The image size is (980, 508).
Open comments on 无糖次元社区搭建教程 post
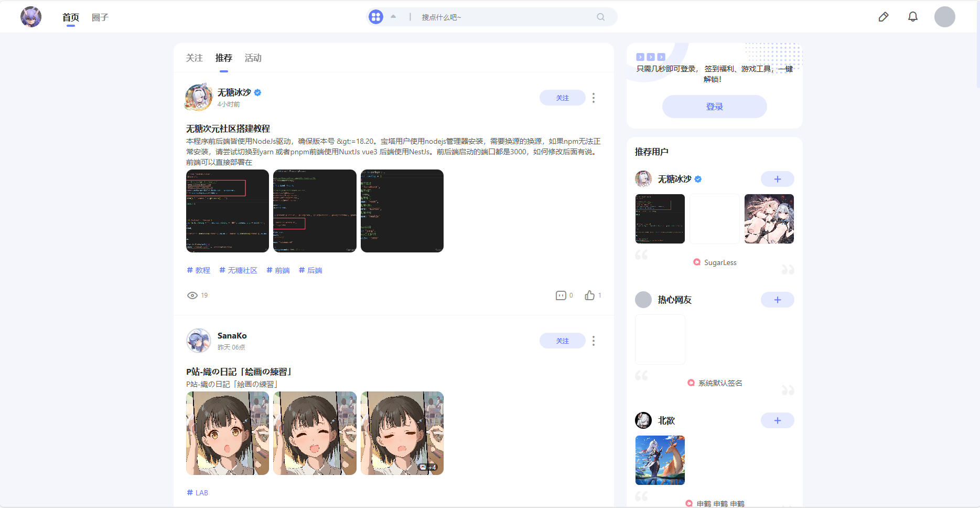[x=561, y=295]
